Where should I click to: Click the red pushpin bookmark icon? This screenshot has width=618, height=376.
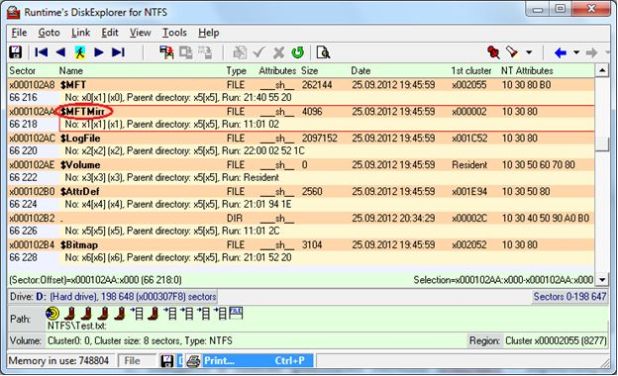pyautogui.click(x=493, y=52)
